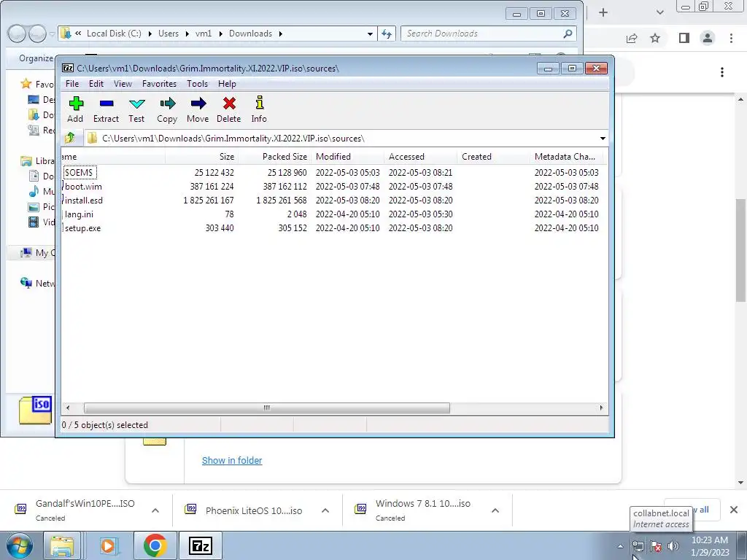Screen dimensions: 747x560
Task: Open a new Chrome tab
Action: click(603, 12)
